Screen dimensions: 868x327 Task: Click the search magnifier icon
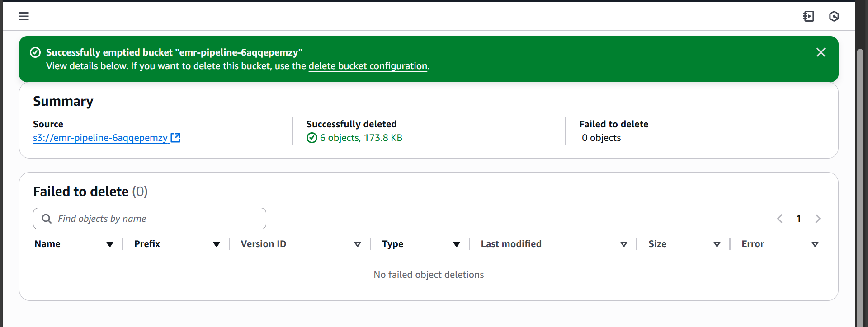coord(47,219)
